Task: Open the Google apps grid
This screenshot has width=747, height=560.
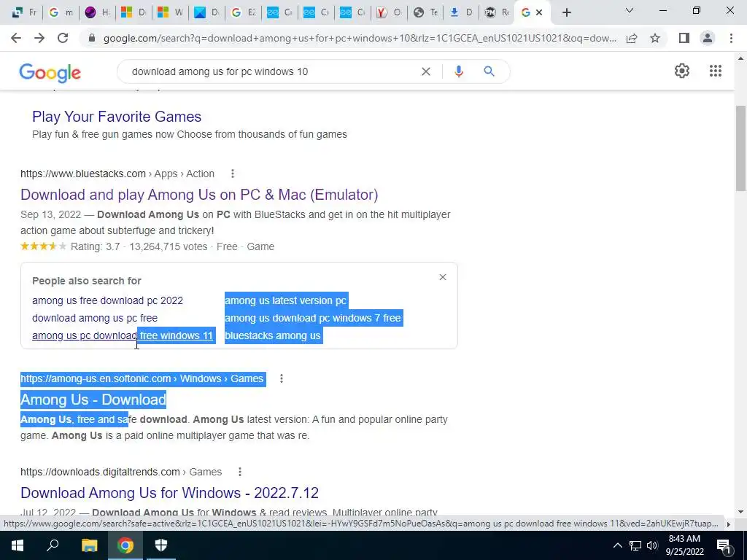Action: pyautogui.click(x=716, y=71)
